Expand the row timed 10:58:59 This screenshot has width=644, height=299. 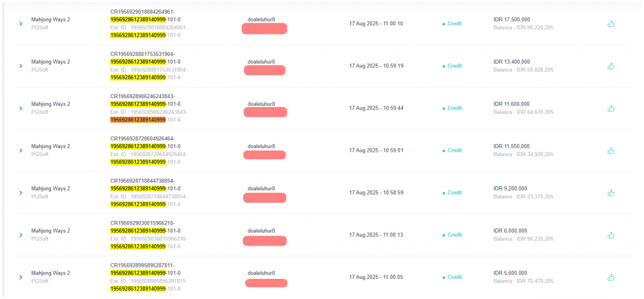click(21, 193)
